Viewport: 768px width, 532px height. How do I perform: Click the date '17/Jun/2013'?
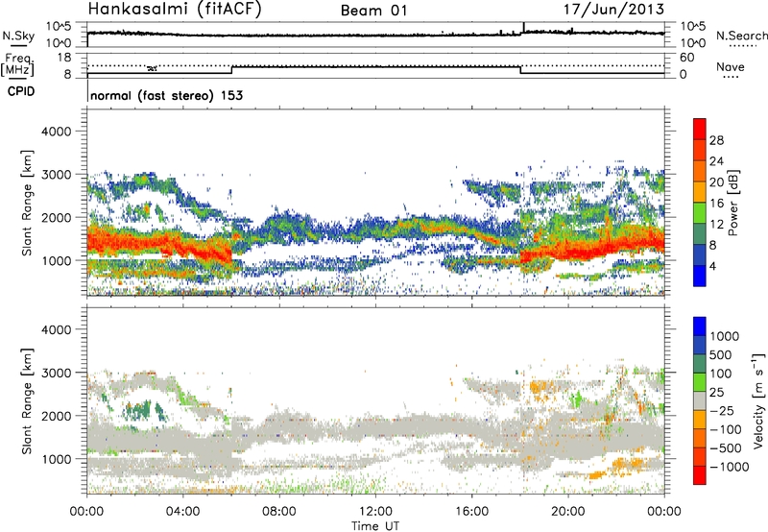click(x=614, y=10)
